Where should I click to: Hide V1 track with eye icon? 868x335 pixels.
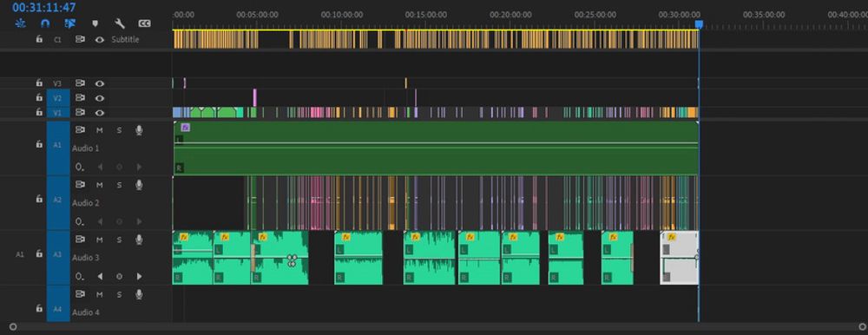pyautogui.click(x=100, y=113)
